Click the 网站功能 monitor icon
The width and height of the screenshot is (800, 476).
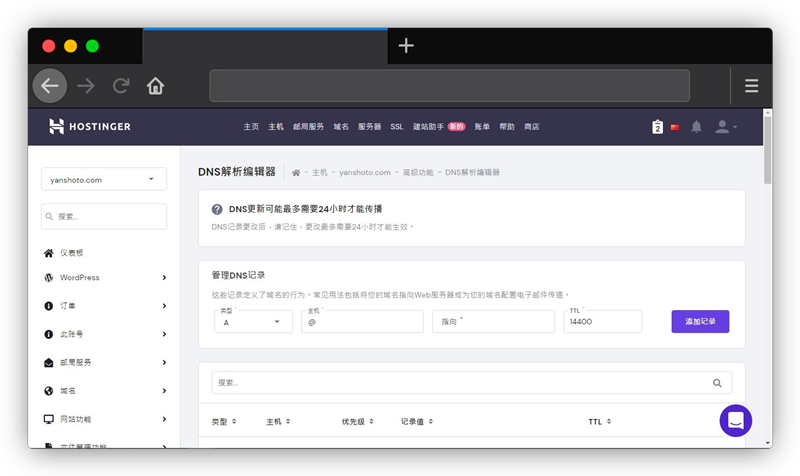coord(48,419)
